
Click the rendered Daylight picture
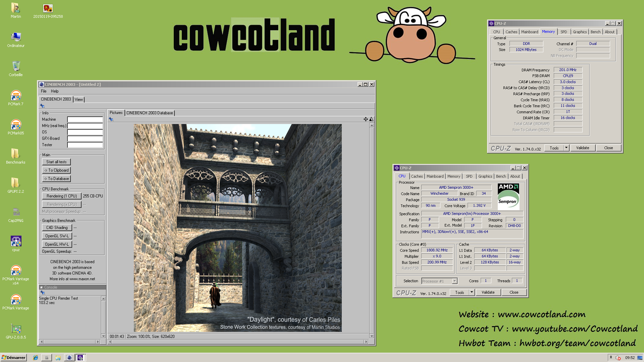(238, 228)
